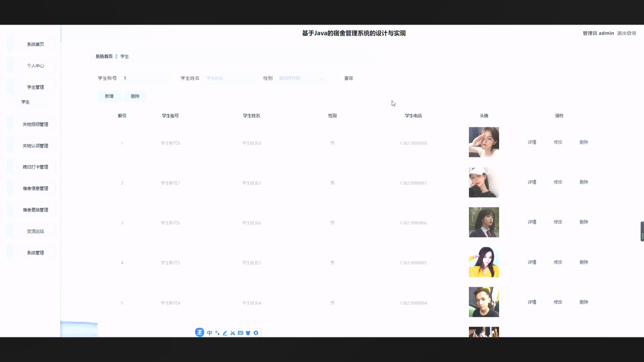This screenshot has height=362, width=644.
Task: Launch the scissors screenshot tool
Action: click(x=232, y=333)
